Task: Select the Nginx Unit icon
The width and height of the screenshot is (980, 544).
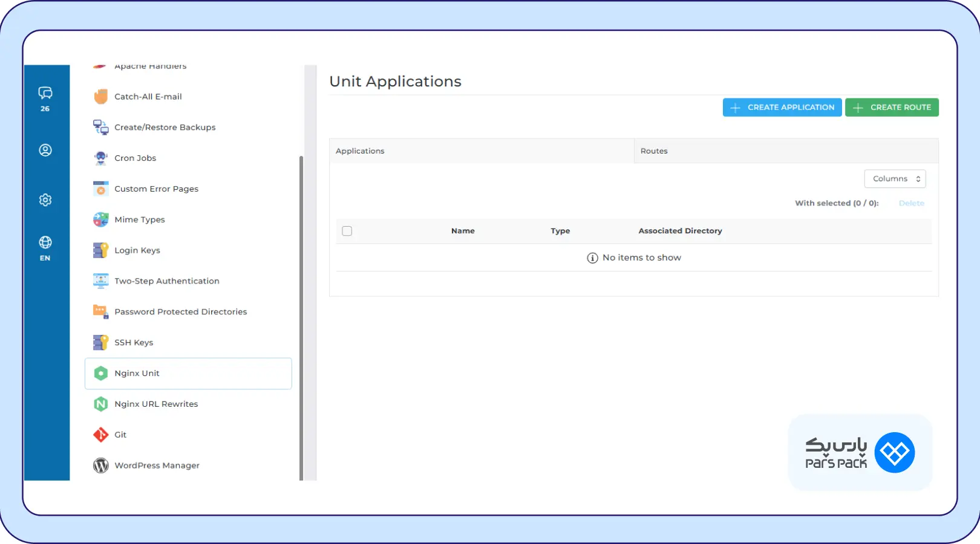Action: pos(100,373)
